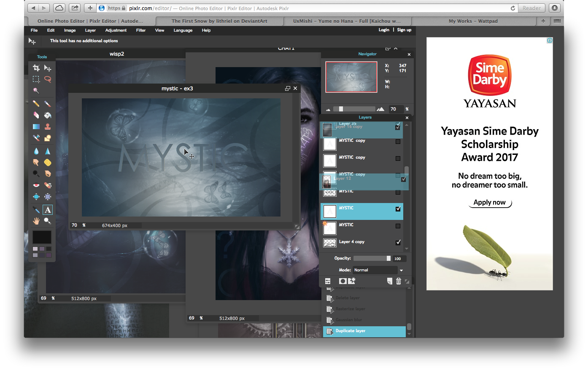Show the MYSTIC layer with star badge
This screenshot has height=371, width=588.
[398, 226]
